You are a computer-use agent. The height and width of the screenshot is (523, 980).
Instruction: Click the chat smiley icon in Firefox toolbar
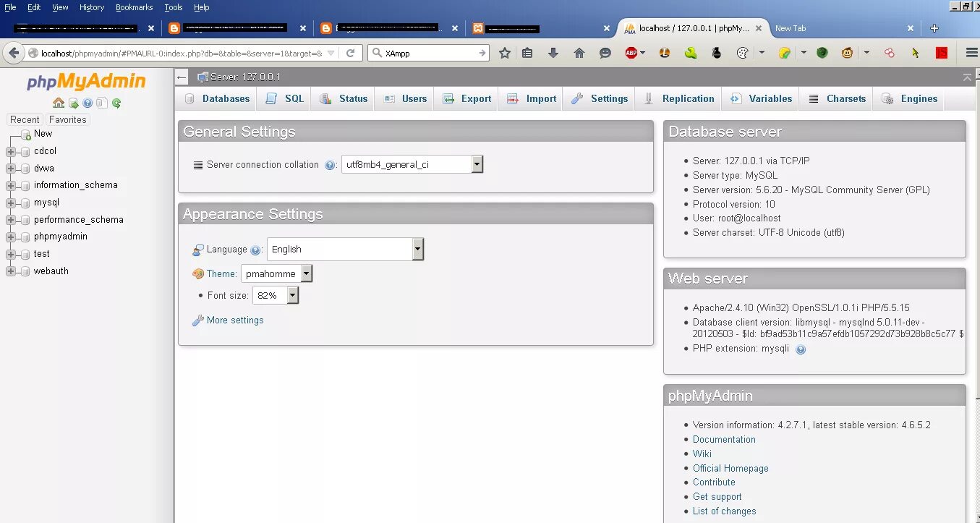[605, 53]
